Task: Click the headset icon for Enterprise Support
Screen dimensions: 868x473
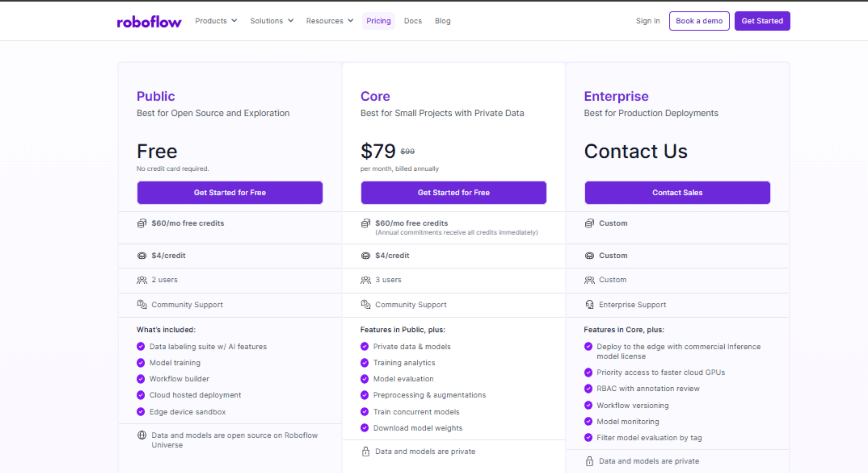Action: (589, 305)
